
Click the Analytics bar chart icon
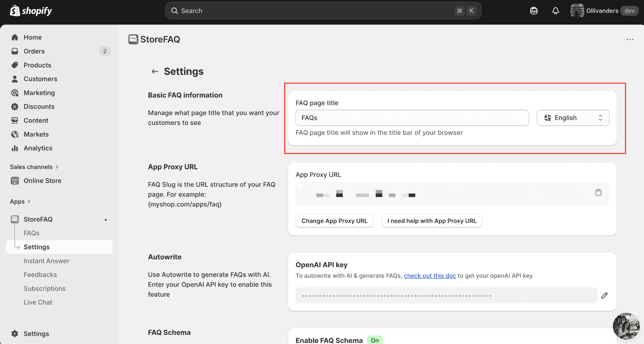click(15, 148)
